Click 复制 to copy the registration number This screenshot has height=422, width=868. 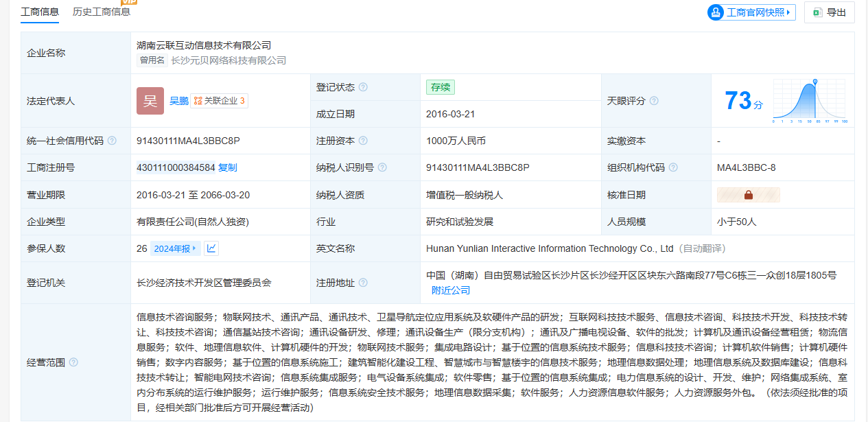pyautogui.click(x=227, y=167)
